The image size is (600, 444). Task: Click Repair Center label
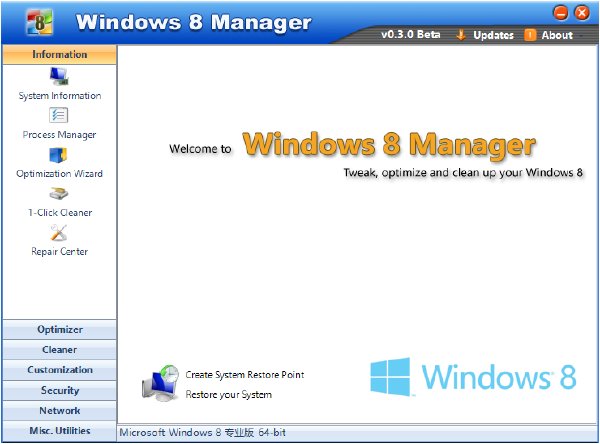[60, 251]
